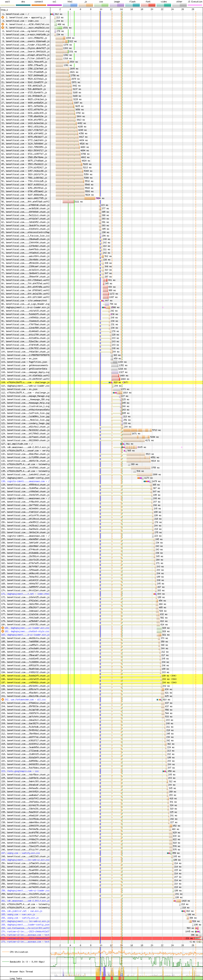The width and height of the screenshot is (203, 980).
Task: Select the Flash legend swatch
Action: (132, 5)
